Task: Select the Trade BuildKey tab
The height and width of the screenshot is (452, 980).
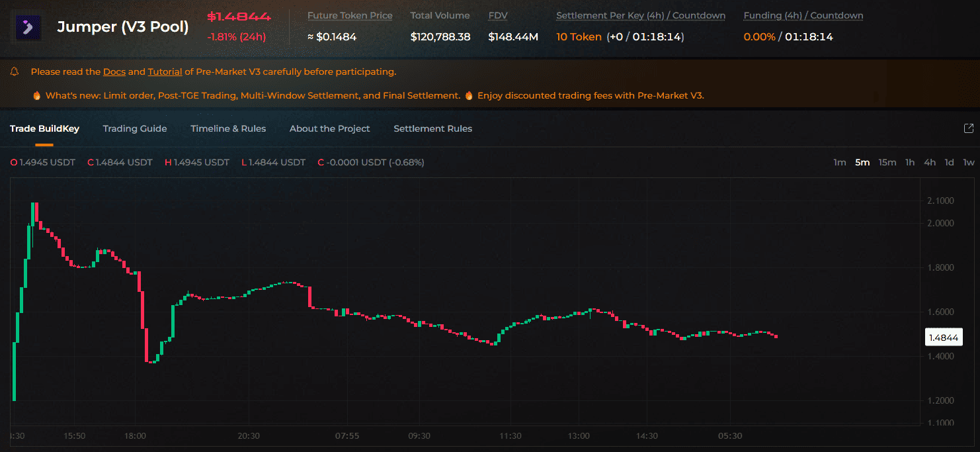Action: pyautogui.click(x=44, y=128)
